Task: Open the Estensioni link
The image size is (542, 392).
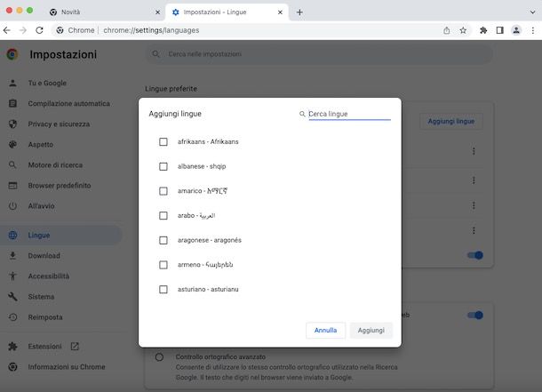Action: [x=44, y=346]
